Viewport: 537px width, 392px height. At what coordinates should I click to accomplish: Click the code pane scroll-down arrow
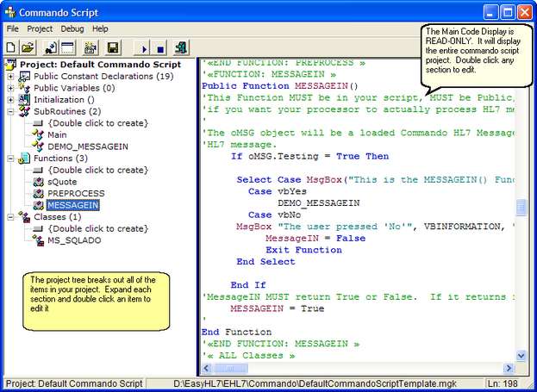point(521,356)
